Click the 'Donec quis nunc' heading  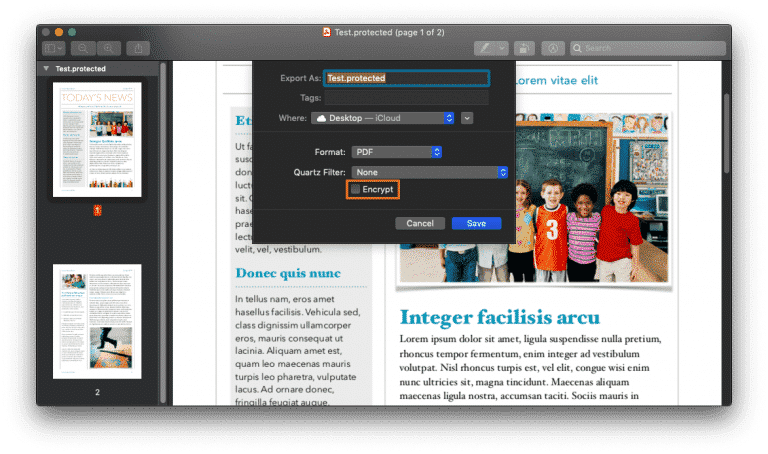point(288,273)
